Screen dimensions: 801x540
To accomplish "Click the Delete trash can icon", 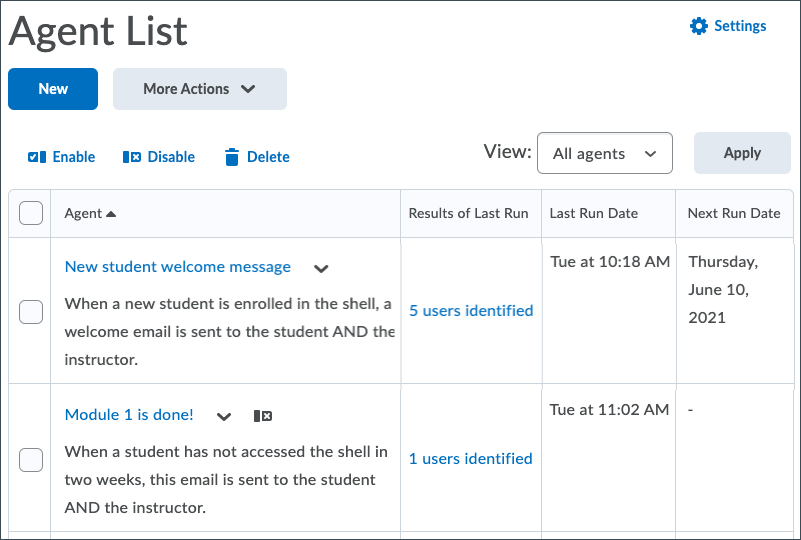I will click(232, 157).
